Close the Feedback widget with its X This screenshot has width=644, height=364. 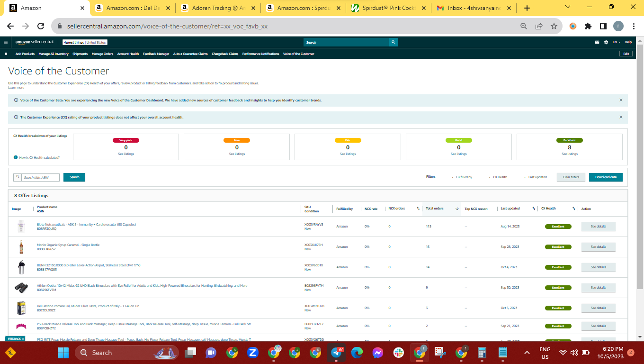tap(23, 339)
